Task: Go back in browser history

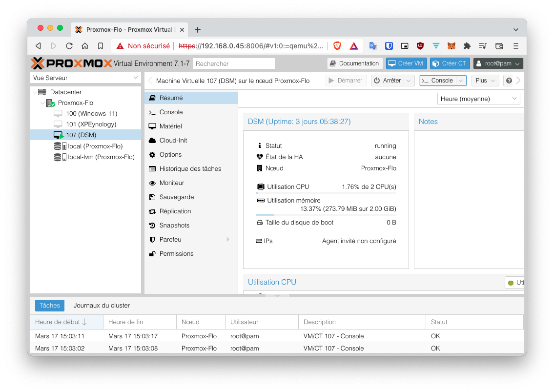Action: point(38,46)
